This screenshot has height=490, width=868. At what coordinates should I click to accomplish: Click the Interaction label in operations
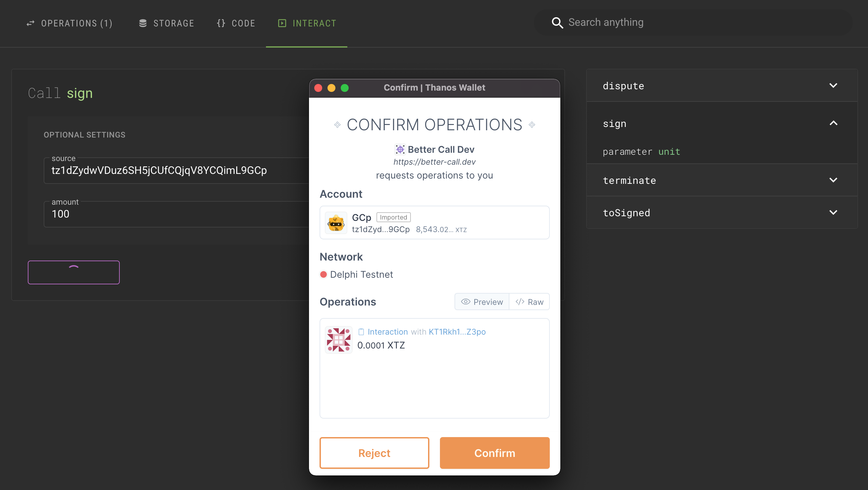(387, 332)
